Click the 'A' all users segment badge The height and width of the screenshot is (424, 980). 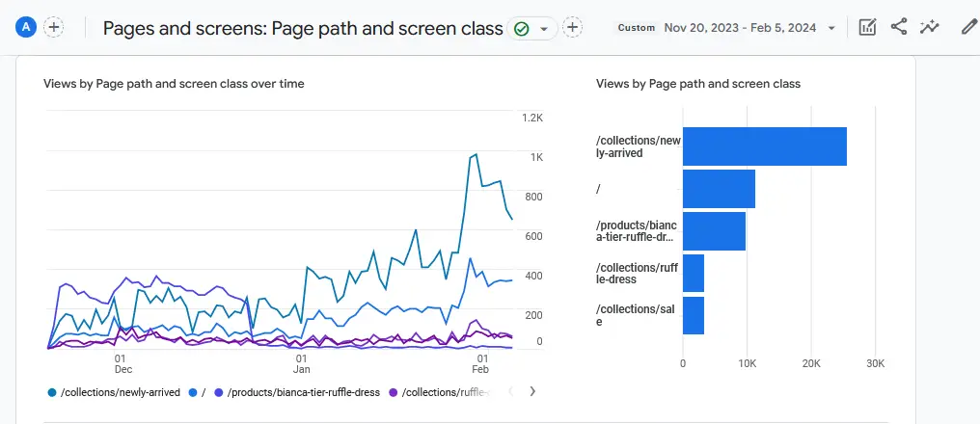[26, 27]
